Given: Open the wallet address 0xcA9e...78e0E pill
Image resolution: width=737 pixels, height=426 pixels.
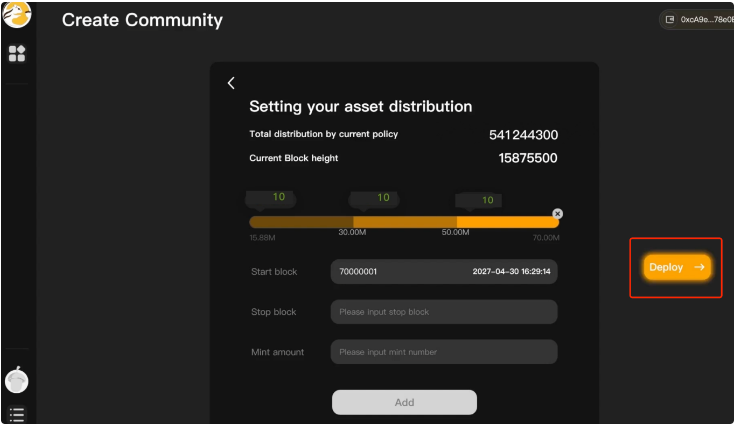Looking at the screenshot, I should 698,19.
